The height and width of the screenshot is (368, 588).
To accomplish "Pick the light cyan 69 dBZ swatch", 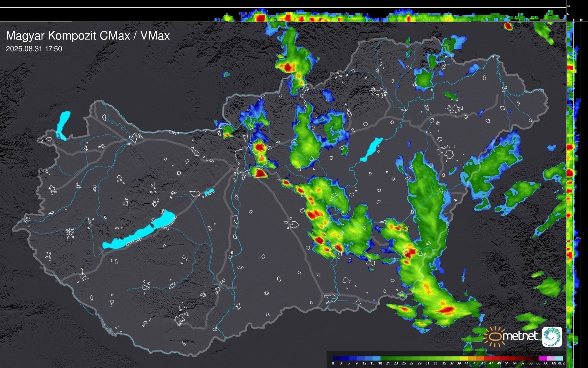I will (559, 358).
